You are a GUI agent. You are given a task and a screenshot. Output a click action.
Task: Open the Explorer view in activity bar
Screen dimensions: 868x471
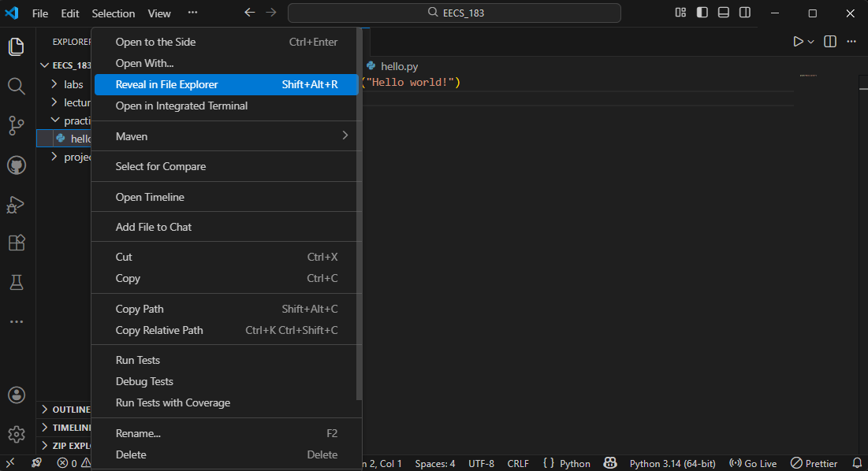point(17,46)
